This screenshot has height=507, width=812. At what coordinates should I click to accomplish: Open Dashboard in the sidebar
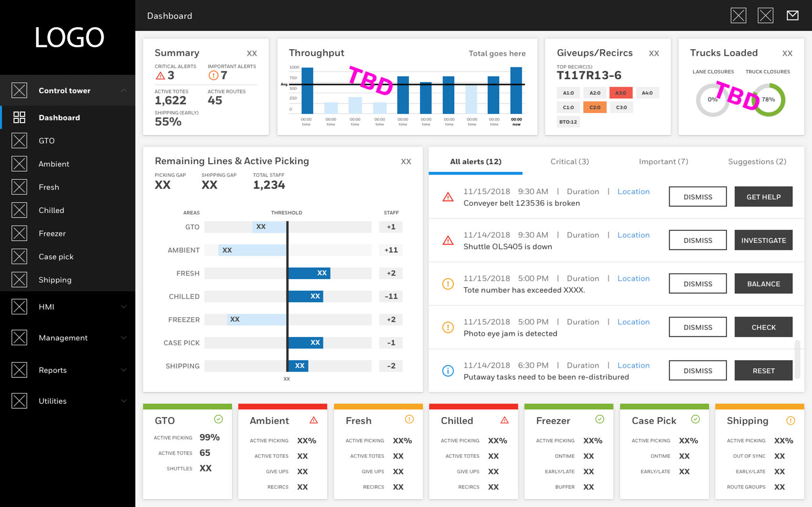click(x=67, y=117)
